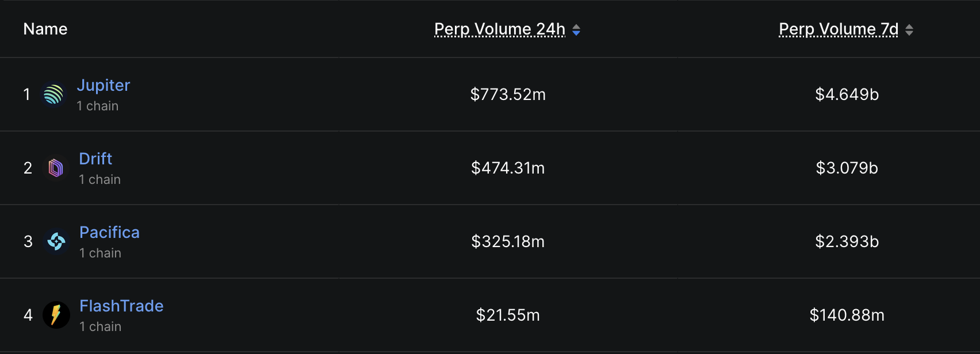
Task: Select Jupiter's $773.52m 24h volume cell
Action: pyautogui.click(x=508, y=94)
